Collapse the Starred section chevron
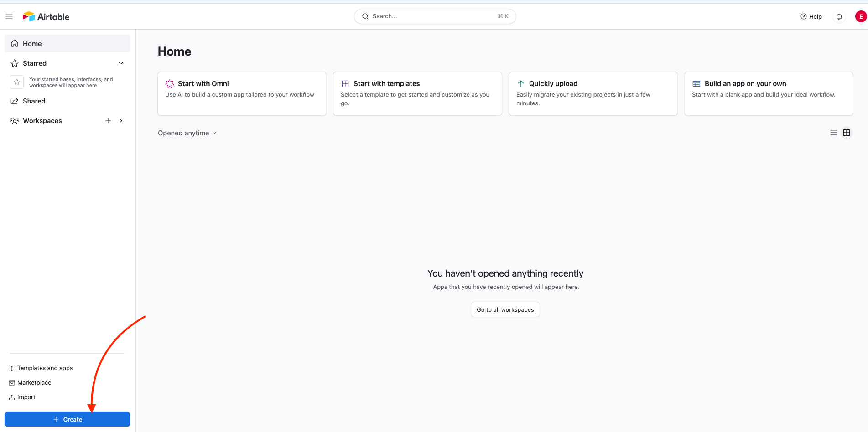Viewport: 868px width, 432px height. point(120,63)
